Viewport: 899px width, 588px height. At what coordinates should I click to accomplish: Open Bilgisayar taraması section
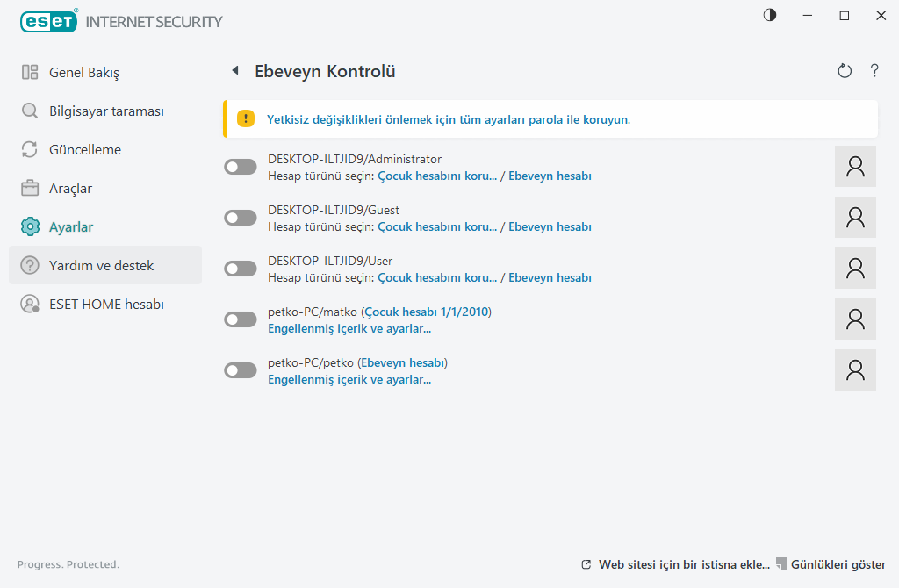point(105,111)
